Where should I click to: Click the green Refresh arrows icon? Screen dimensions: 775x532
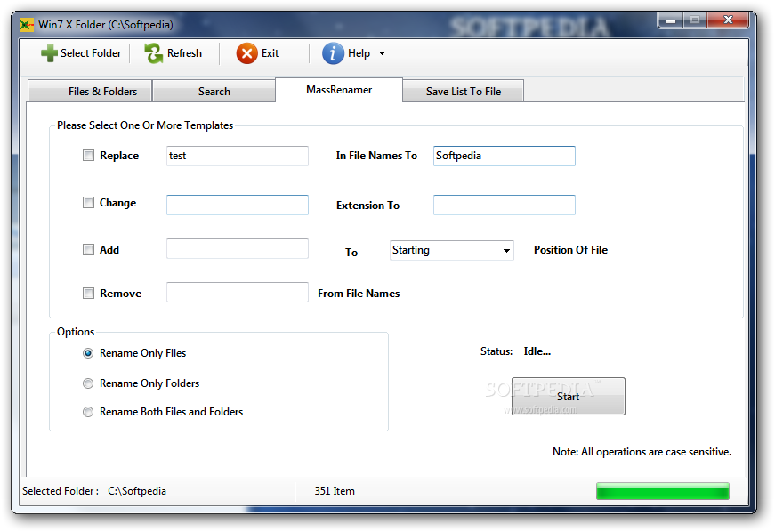click(x=154, y=53)
